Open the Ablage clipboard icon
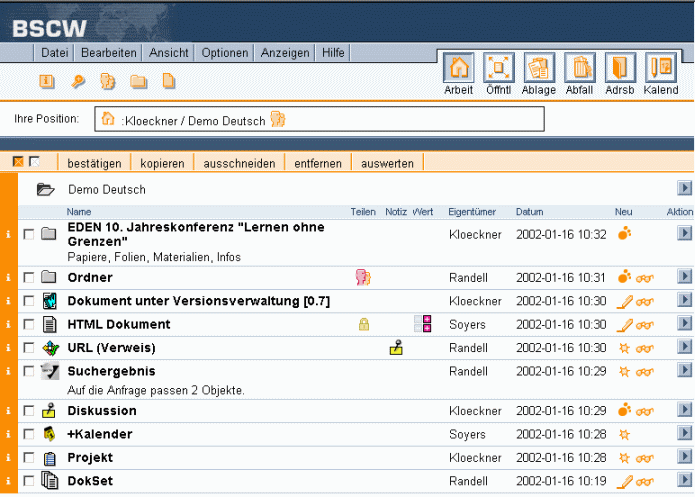The height and width of the screenshot is (497, 695). coord(539,68)
